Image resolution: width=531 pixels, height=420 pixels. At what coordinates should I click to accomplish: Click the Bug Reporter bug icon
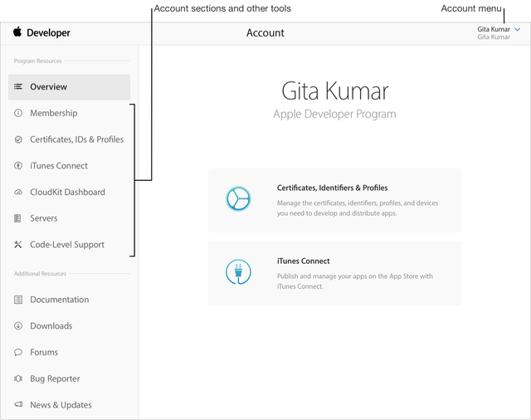pyautogui.click(x=18, y=378)
